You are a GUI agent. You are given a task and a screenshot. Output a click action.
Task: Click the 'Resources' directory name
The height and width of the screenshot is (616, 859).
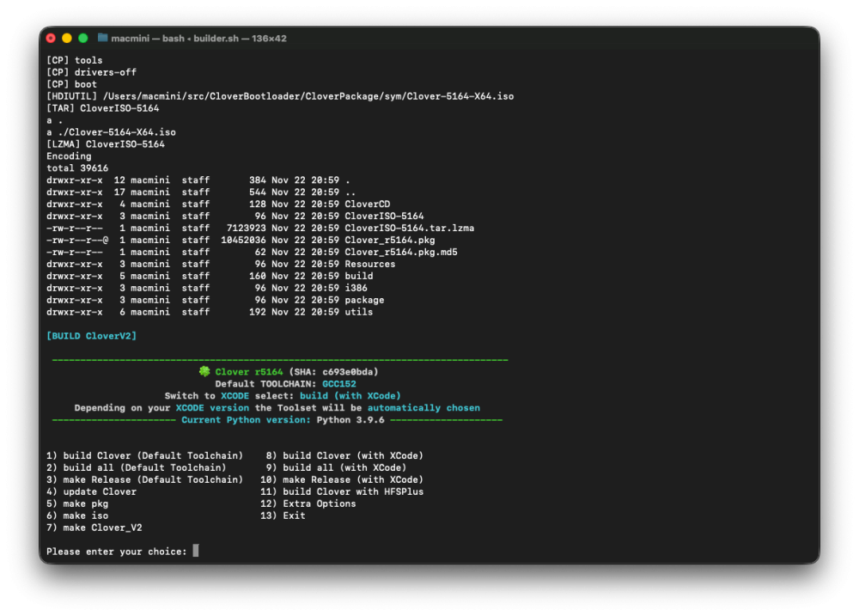pos(369,264)
